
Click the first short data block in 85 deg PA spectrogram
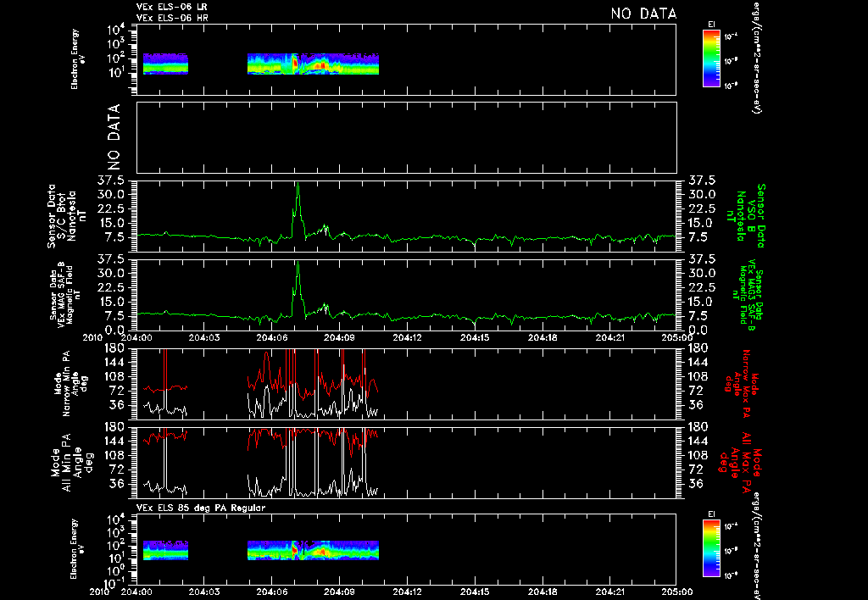point(165,550)
